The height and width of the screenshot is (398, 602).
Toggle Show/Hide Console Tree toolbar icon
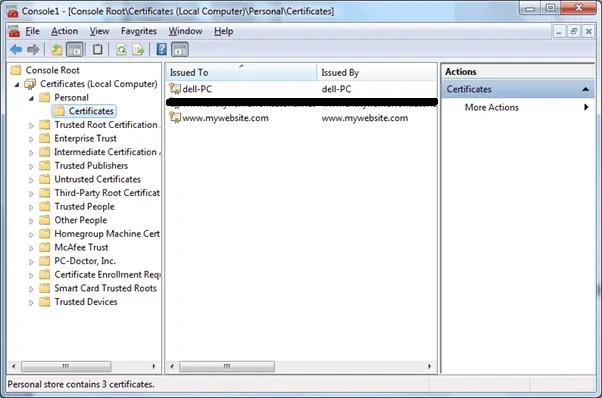pyautogui.click(x=74, y=50)
